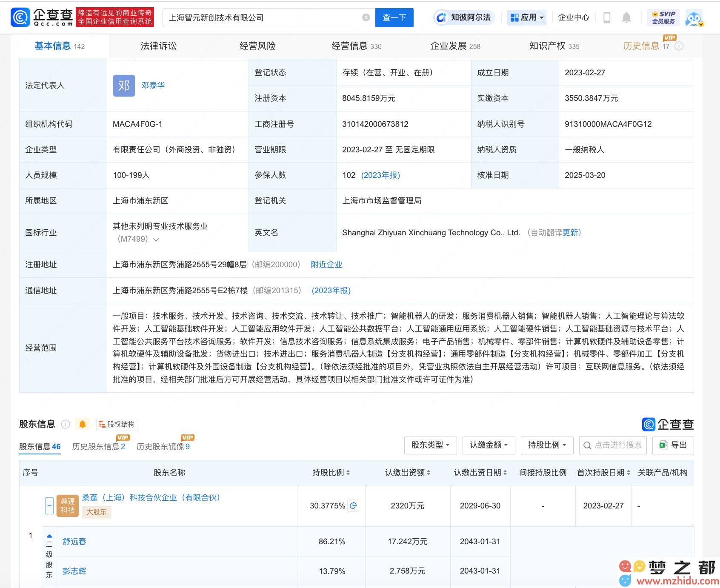720x588 pixels.
Task: Open 桑蓬（上海）科技合伙企业 shareholder link
Action: [151, 498]
